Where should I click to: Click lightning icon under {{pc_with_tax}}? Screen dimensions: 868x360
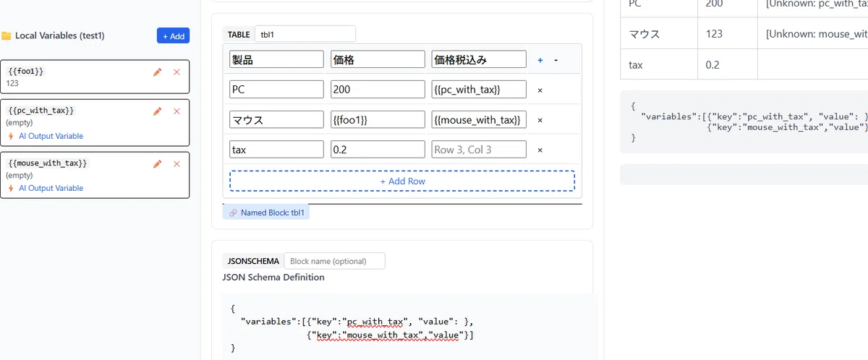click(x=11, y=136)
